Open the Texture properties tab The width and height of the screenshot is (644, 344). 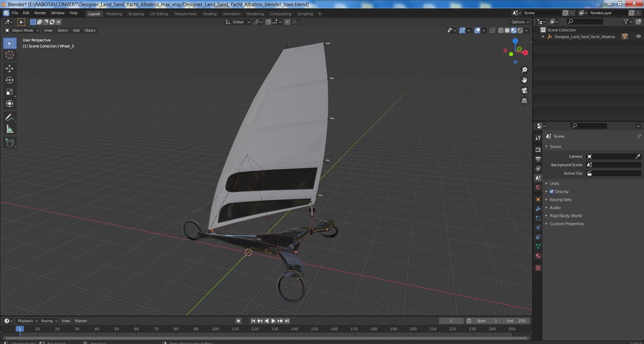538,268
